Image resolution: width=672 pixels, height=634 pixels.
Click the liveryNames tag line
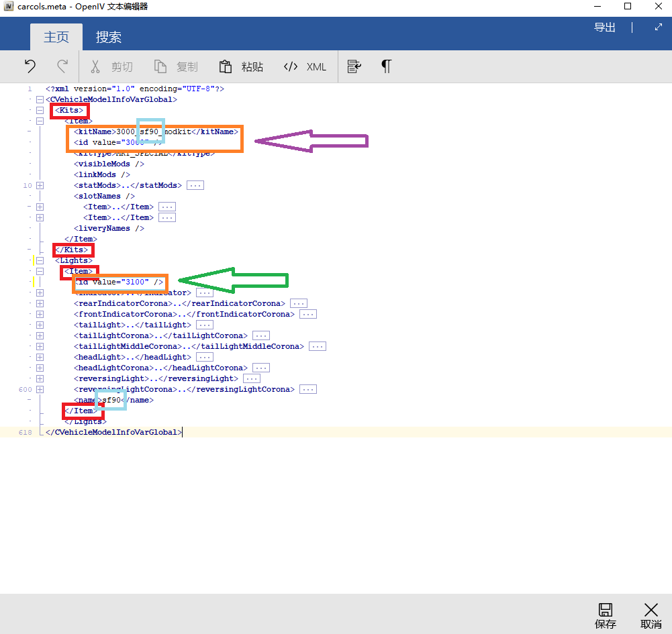click(109, 228)
